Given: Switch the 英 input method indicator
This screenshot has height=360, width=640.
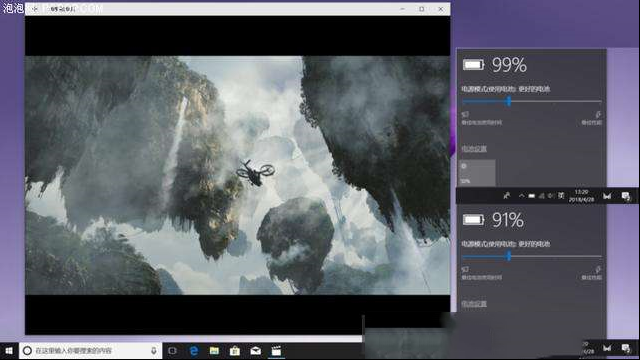Looking at the screenshot, I should point(561,196).
